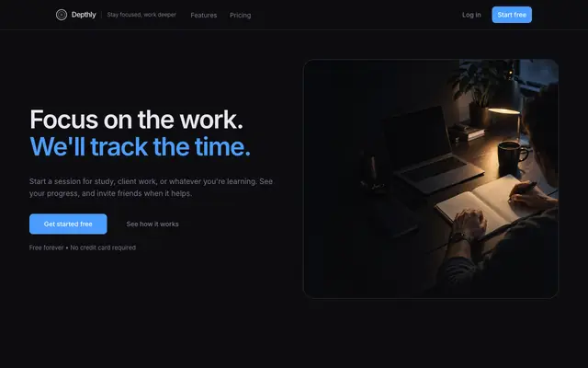Click the 'Free forever • No credit card required' note
Image resolution: width=588 pixels, height=368 pixels.
pos(83,247)
